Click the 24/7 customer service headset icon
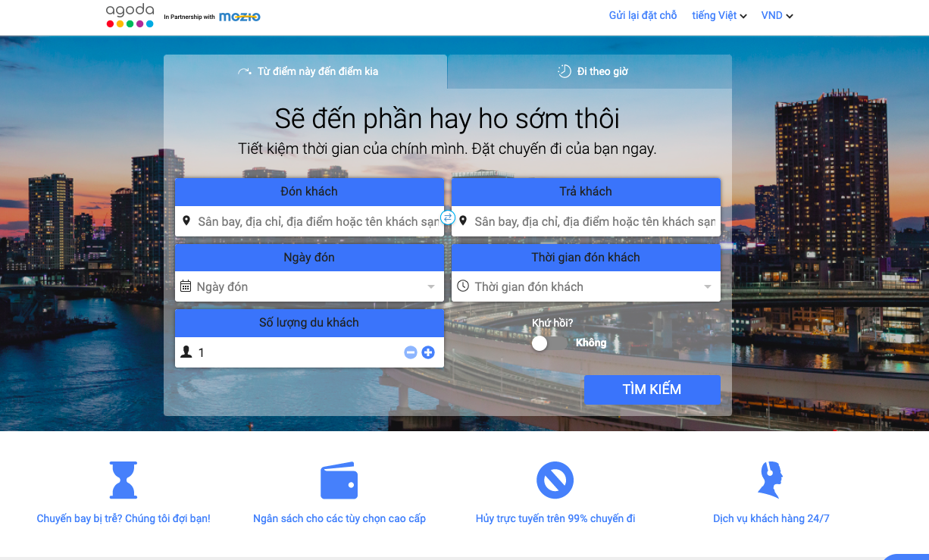 click(x=770, y=480)
